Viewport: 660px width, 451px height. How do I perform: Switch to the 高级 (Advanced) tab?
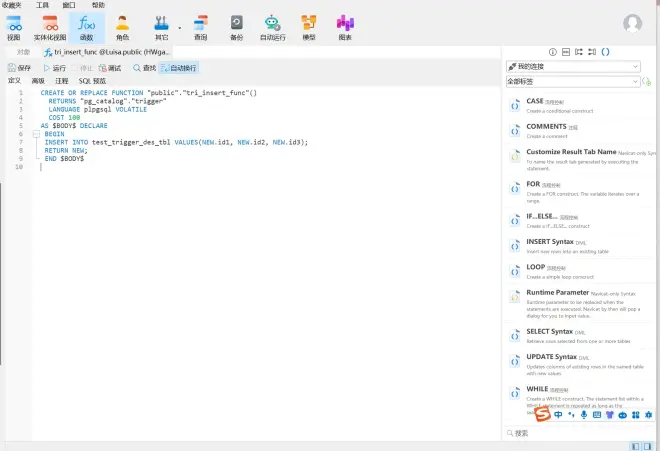tap(38, 80)
